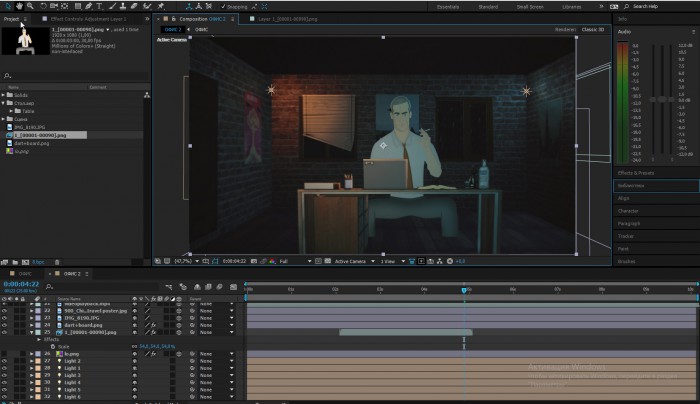Viewport: 700px width, 404px height.
Task: Toggle Transparency Grid in viewer footer
Action: click(327, 261)
